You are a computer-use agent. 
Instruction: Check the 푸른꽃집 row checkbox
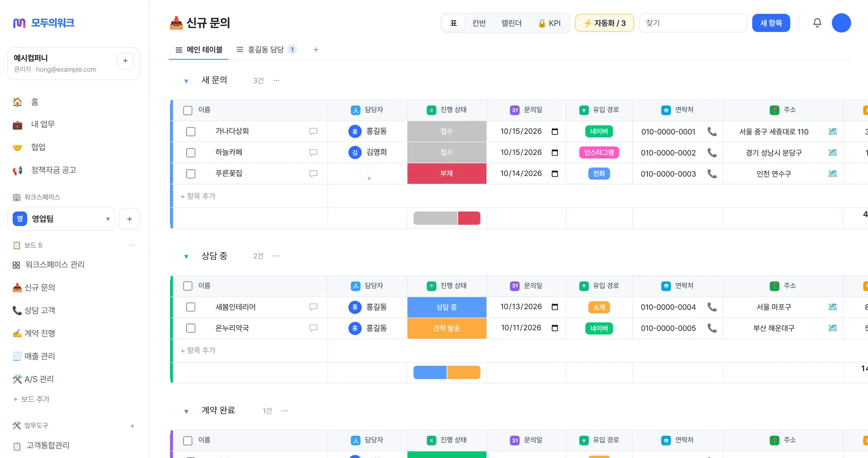pos(191,174)
